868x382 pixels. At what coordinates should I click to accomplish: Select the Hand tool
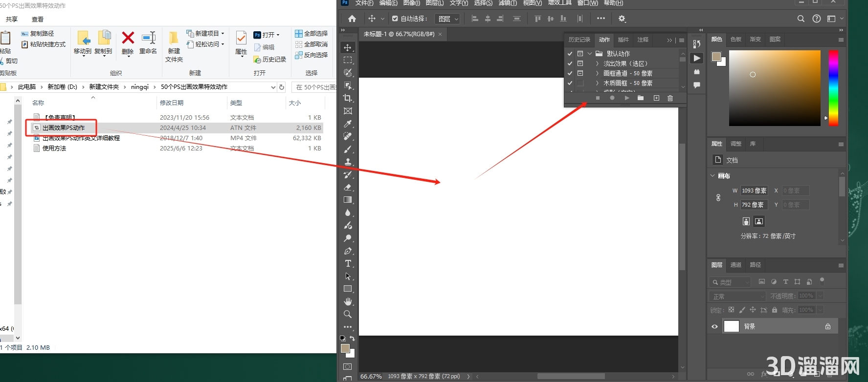(348, 301)
